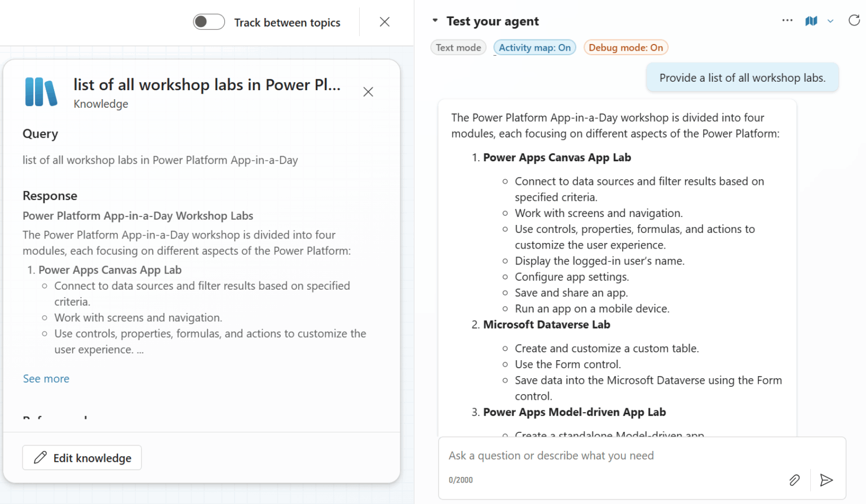
Task: Click the activity map icon
Action: (811, 21)
